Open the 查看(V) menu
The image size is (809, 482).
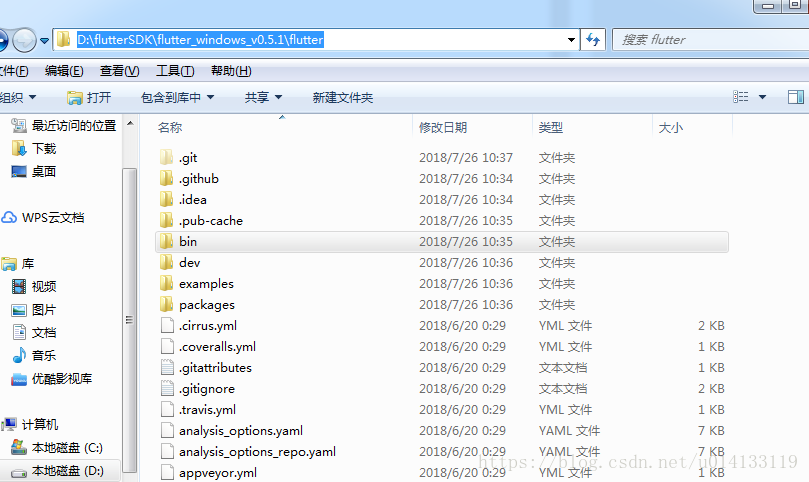(120, 71)
